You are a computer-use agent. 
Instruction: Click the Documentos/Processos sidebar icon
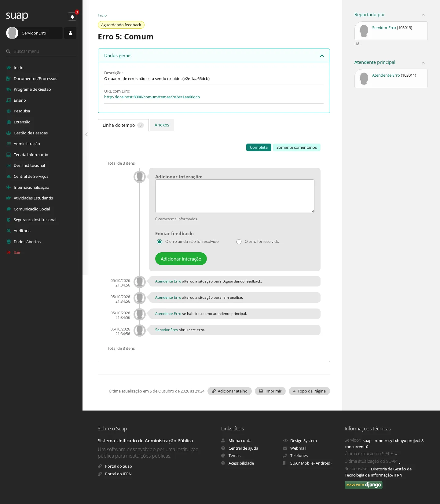click(x=9, y=79)
